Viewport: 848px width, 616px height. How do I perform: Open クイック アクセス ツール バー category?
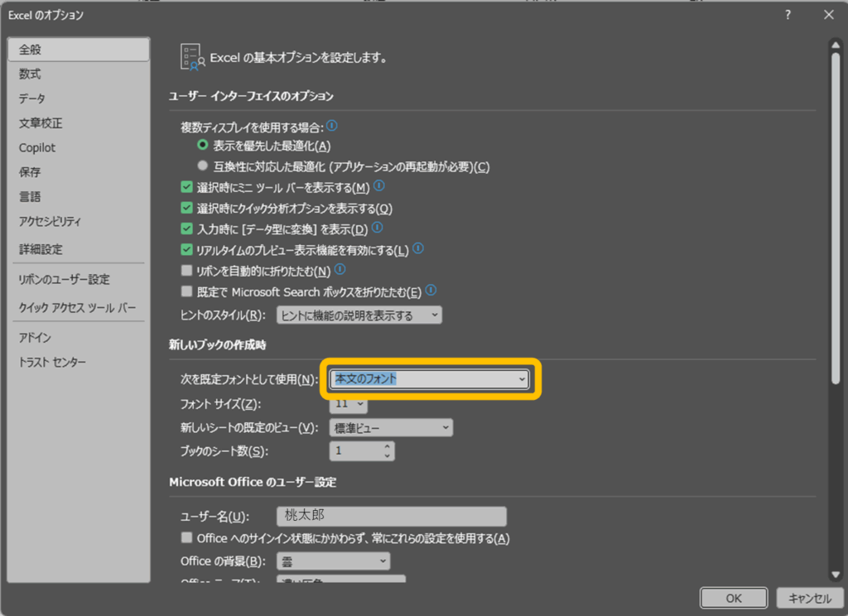click(79, 307)
